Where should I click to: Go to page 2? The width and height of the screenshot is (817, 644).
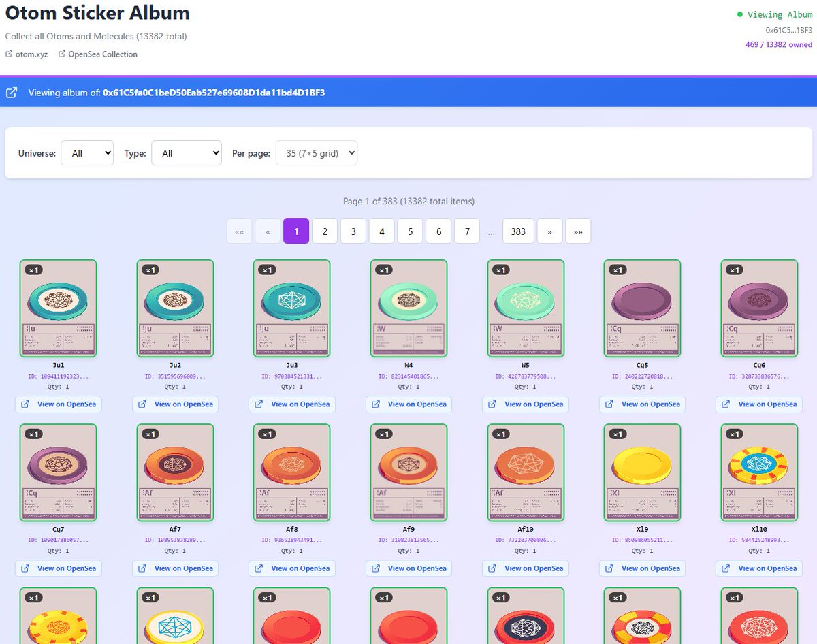point(325,231)
